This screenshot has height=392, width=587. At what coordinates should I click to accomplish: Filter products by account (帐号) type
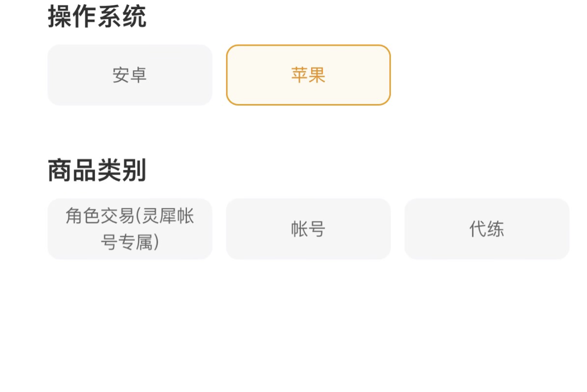pos(308,229)
